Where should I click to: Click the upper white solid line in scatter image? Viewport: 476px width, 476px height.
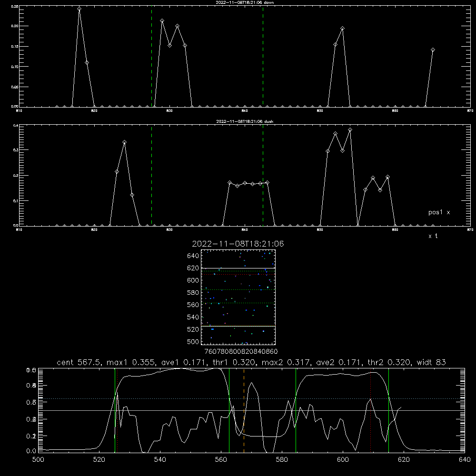[x=238, y=268]
